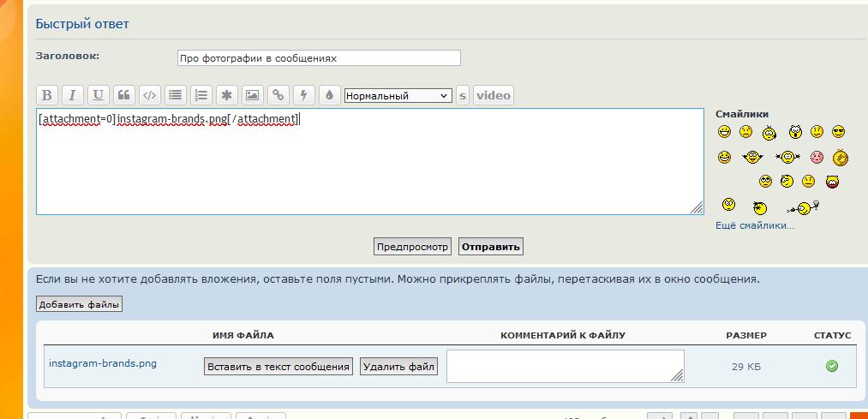Insert a bulleted list
This screenshot has height=419, width=868.
tap(175, 95)
